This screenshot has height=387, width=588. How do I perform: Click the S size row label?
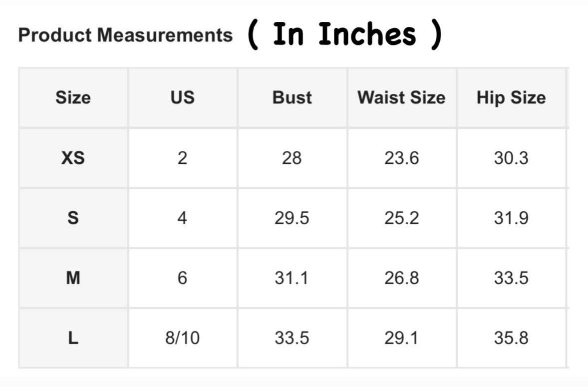coord(73,218)
